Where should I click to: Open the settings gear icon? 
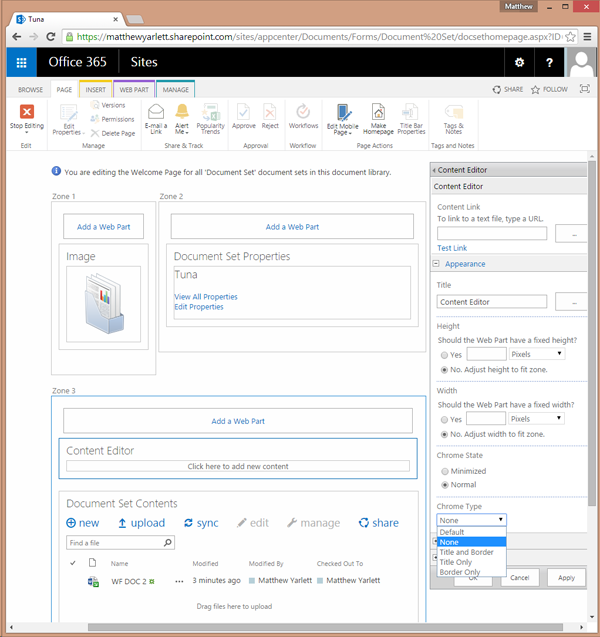(x=519, y=62)
